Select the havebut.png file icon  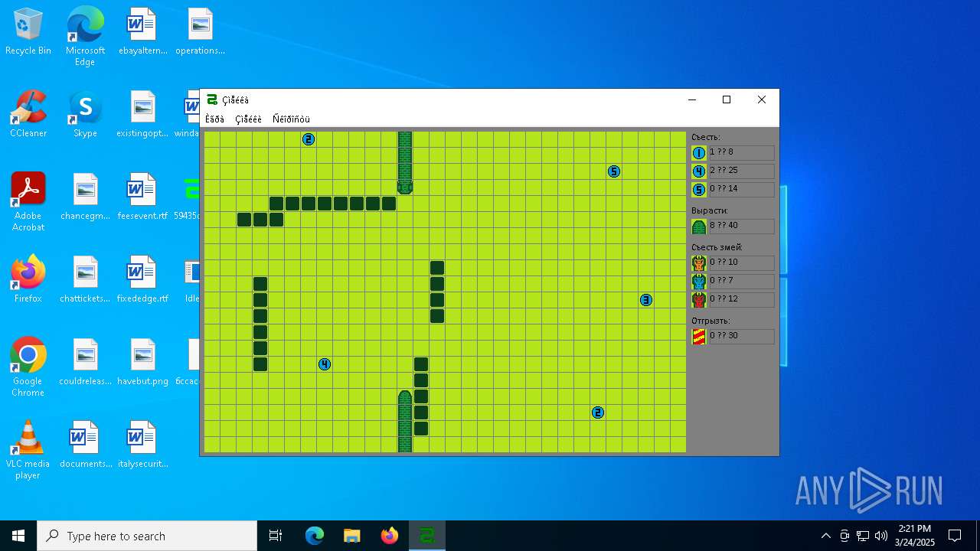click(142, 363)
